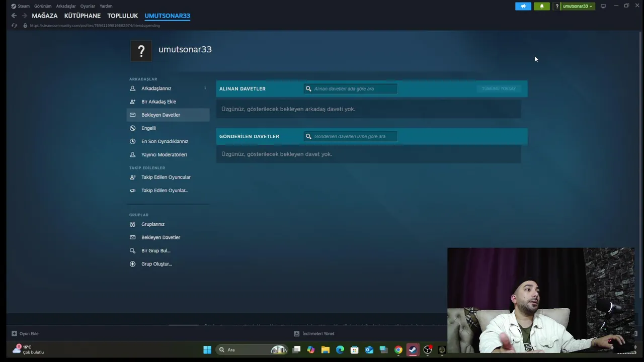This screenshot has height=362, width=644.
Task: Go to the TOPLULUK tab
Action: (122, 16)
